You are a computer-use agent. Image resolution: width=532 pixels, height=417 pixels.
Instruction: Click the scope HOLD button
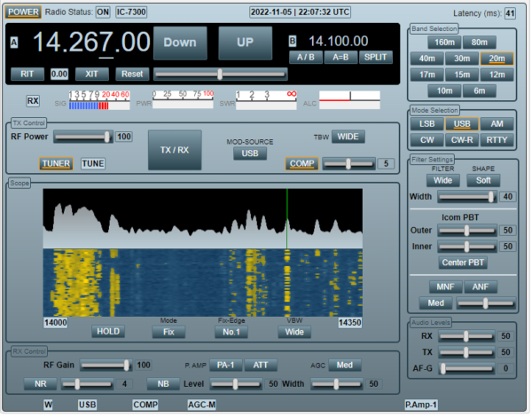[108, 332]
